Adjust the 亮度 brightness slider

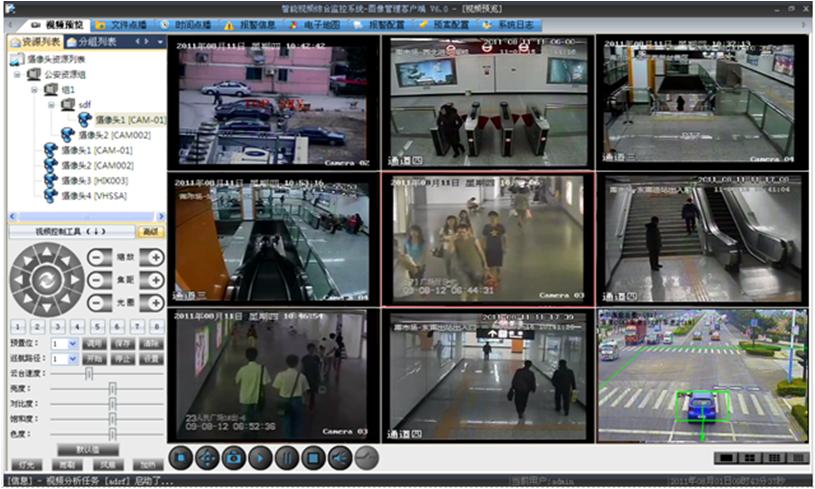(112, 389)
